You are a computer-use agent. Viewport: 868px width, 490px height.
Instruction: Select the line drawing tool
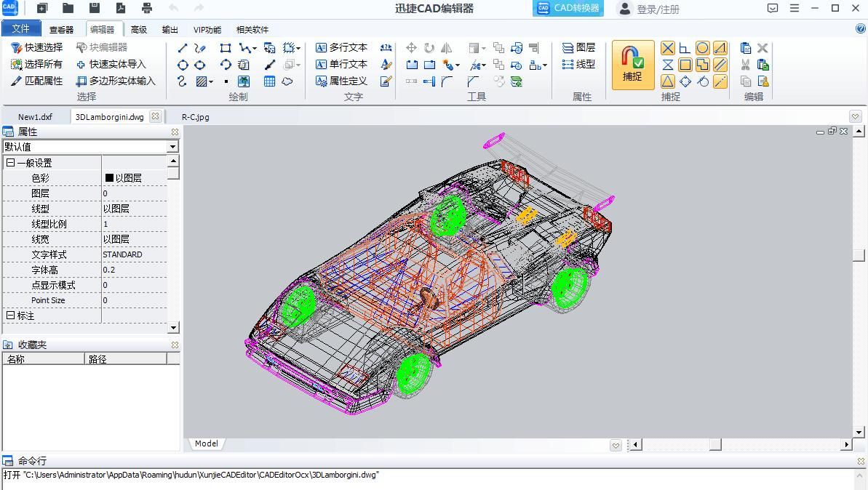click(183, 48)
